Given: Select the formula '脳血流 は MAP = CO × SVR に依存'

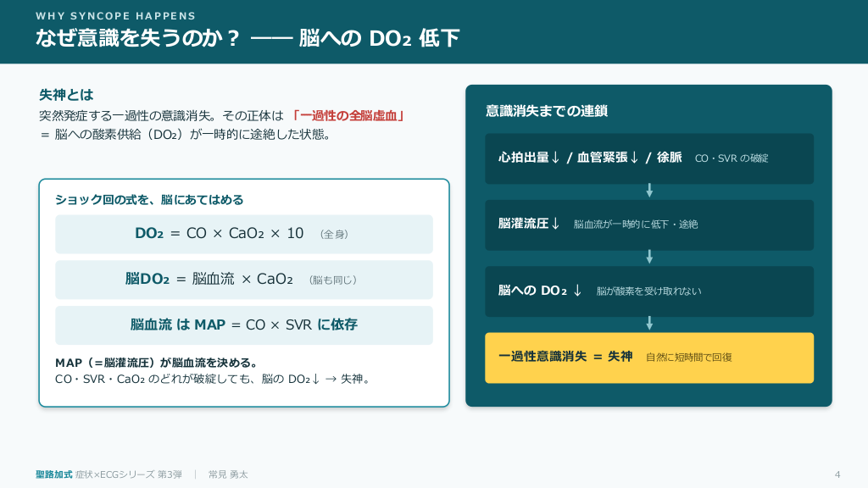Looking at the screenshot, I should pos(243,324).
